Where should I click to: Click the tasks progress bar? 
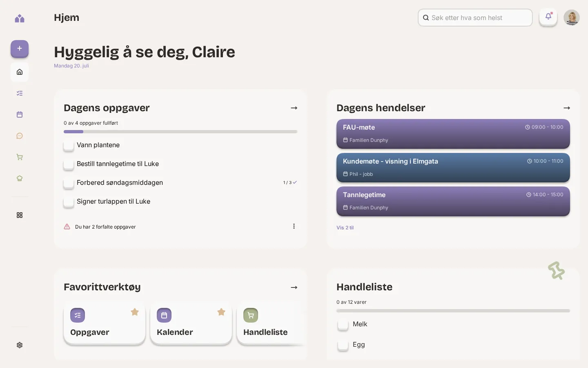(x=180, y=132)
